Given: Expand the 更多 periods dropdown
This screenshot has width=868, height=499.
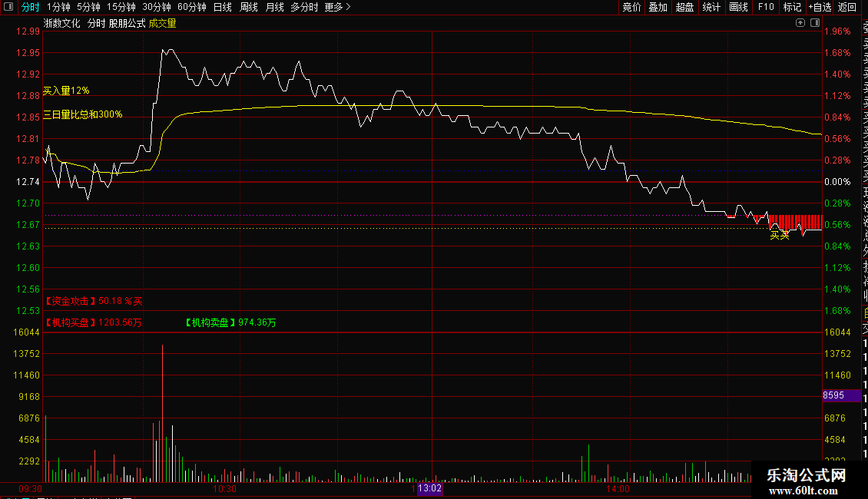Looking at the screenshot, I should [x=338, y=7].
